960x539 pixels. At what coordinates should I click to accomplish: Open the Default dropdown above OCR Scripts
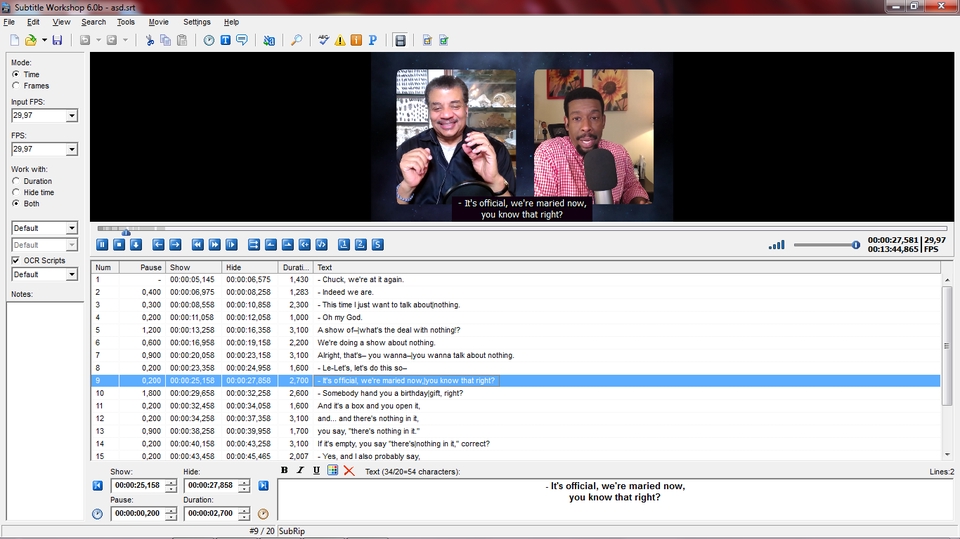tap(72, 228)
